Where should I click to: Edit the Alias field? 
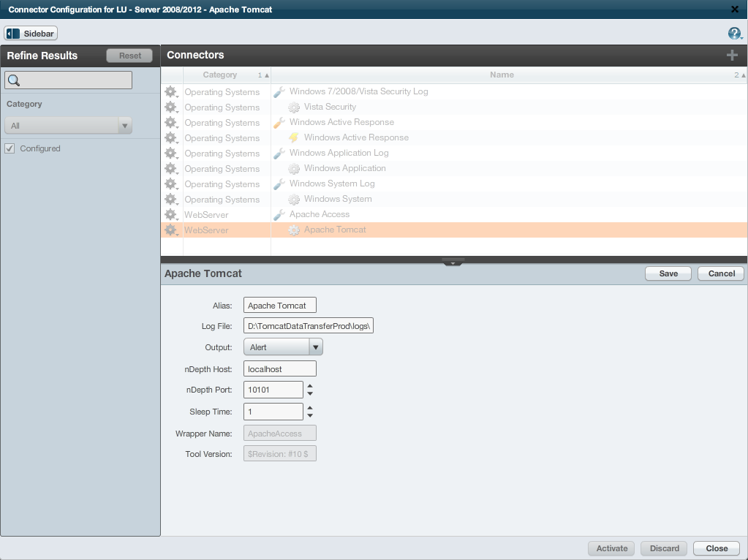click(x=279, y=306)
